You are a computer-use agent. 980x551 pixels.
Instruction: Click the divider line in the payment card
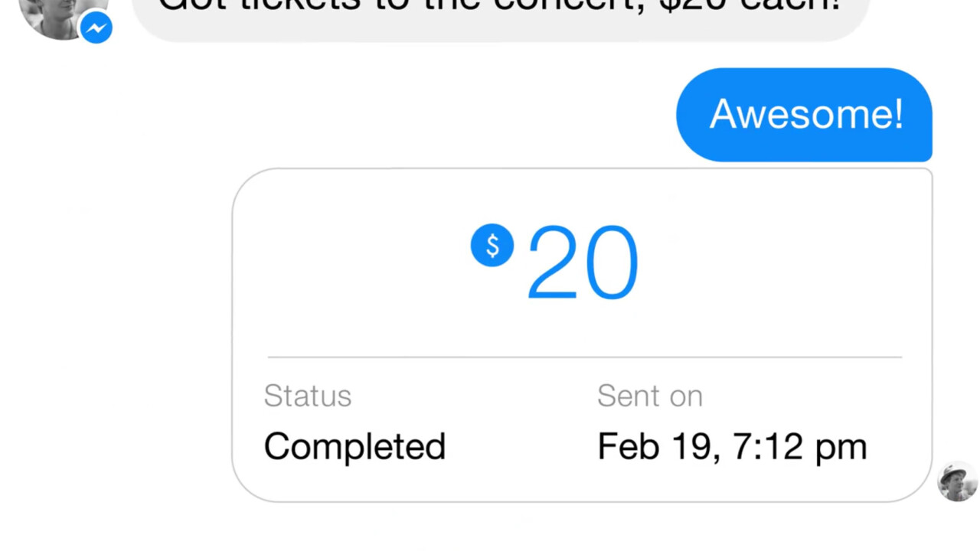coord(585,357)
